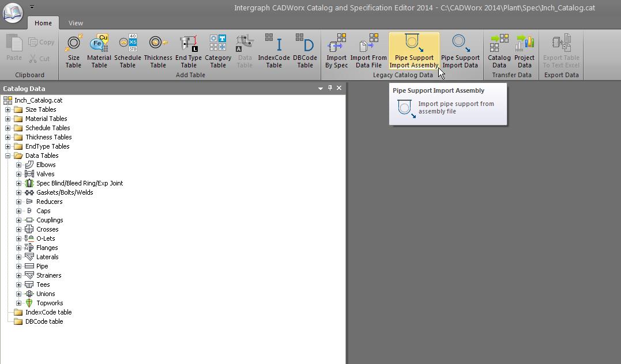Select the Home ribbon tab
The image size is (621, 364).
[x=43, y=23]
